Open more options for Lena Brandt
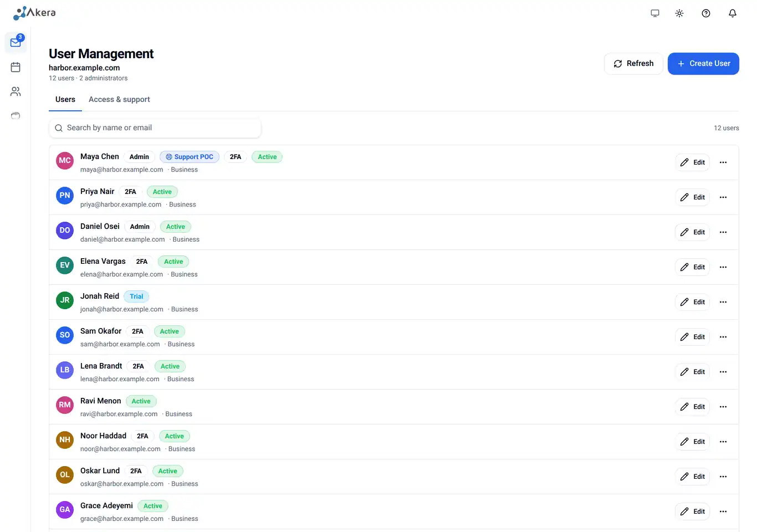757x532 pixels. coord(723,372)
